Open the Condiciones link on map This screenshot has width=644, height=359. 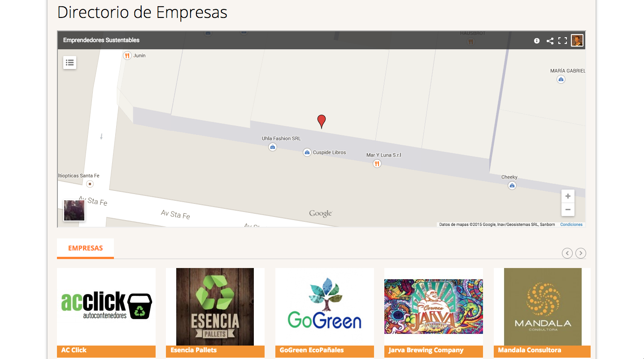[x=571, y=225]
